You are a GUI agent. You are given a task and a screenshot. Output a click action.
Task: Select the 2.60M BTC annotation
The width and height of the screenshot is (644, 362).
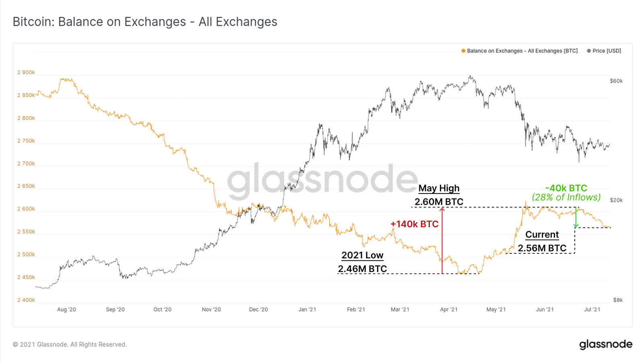(x=439, y=202)
